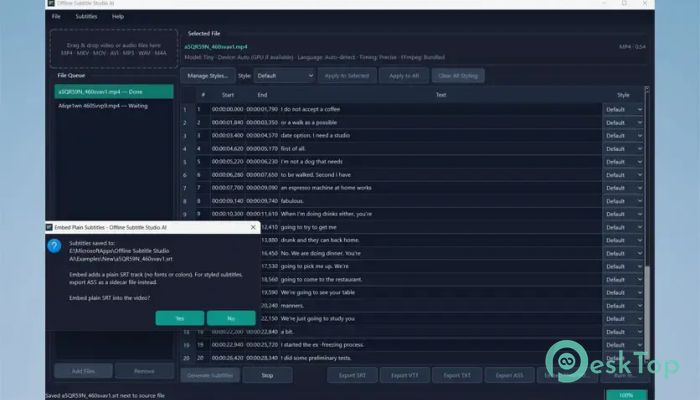Click the Start column header

coord(228,95)
